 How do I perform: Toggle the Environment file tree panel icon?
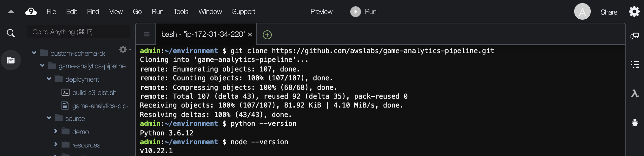click(11, 60)
